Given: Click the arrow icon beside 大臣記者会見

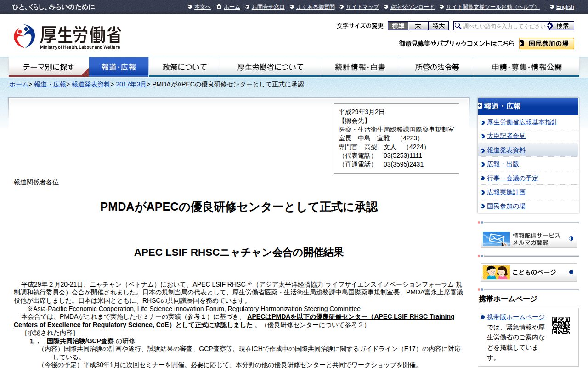Looking at the screenshot, I should [482, 137].
